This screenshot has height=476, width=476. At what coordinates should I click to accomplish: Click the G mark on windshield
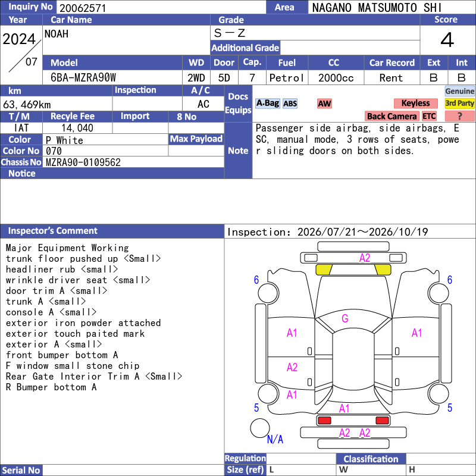345,318
